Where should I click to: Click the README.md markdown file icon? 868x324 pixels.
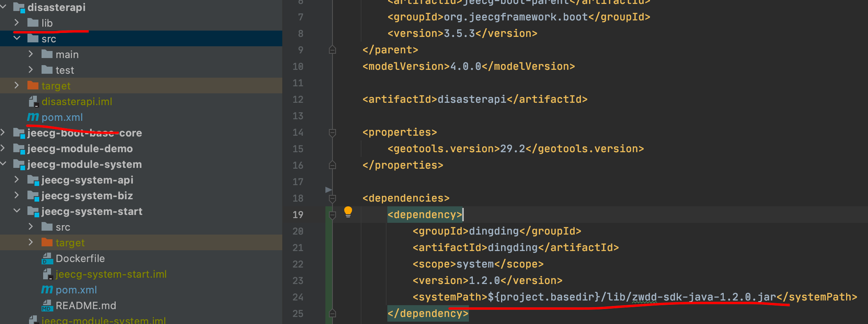coord(47,306)
